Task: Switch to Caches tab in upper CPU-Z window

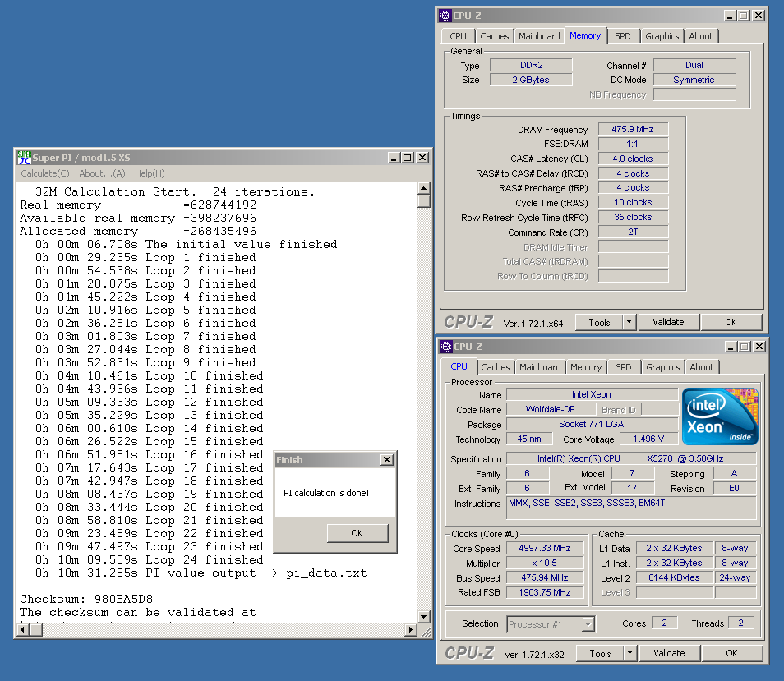Action: coord(494,36)
